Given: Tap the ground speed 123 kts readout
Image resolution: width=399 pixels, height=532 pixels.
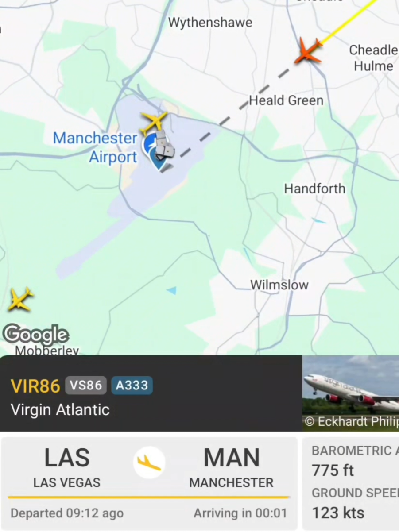Looking at the screenshot, I should coord(338,513).
